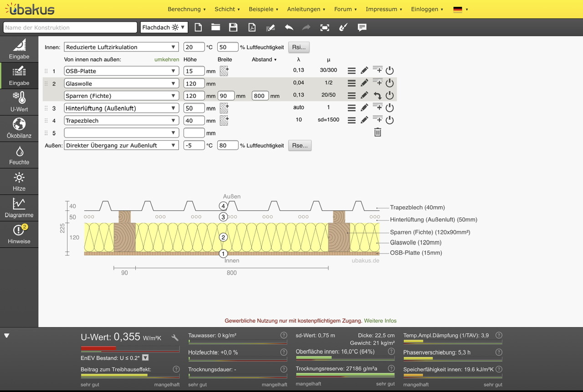Click the Rsi... button
Viewport: 583px width, 392px height.
tap(299, 47)
